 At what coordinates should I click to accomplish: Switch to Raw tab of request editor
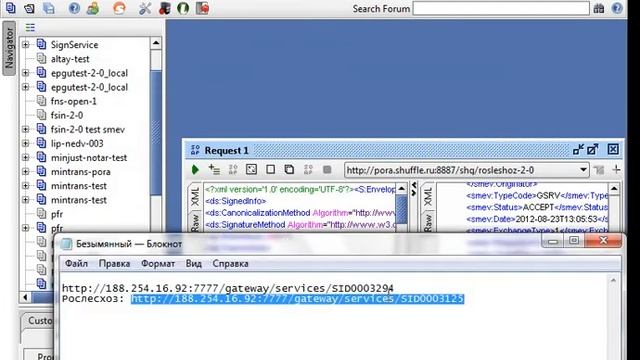[195, 222]
